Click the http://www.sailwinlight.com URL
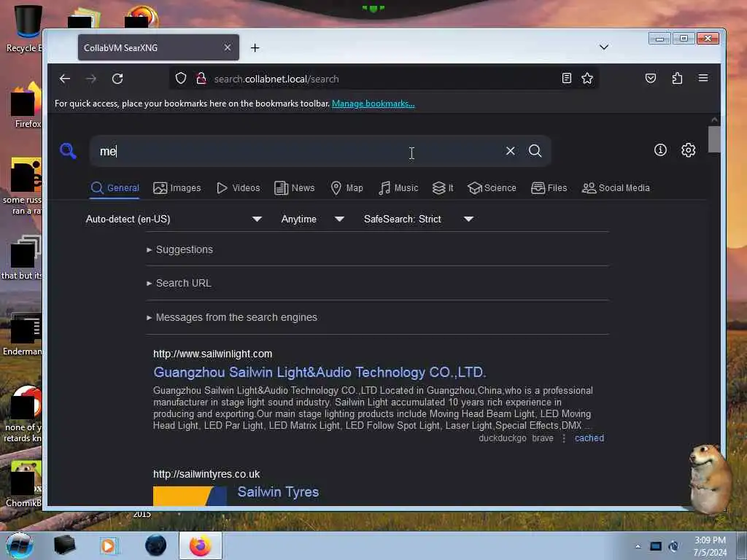 pyautogui.click(x=212, y=354)
